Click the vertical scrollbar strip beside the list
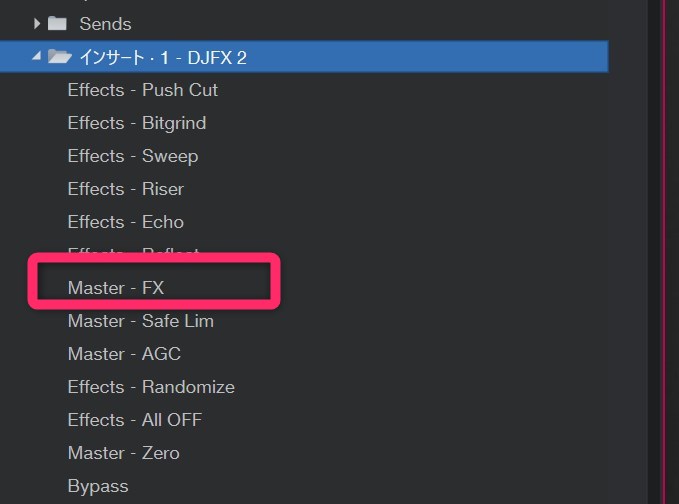The height and width of the screenshot is (504, 679). (x=656, y=250)
